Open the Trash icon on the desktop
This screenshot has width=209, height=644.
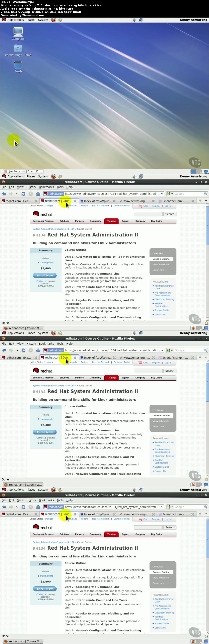coord(18,67)
